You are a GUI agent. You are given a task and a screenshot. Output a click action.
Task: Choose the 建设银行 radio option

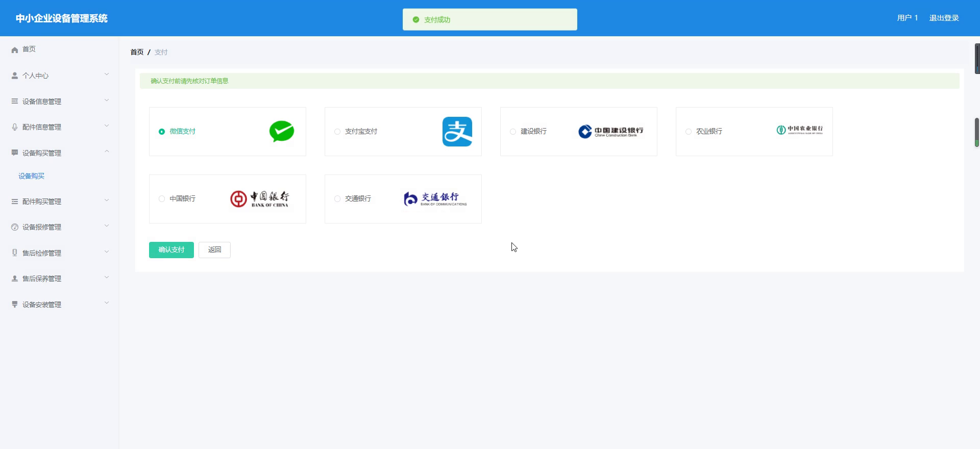coord(513,132)
